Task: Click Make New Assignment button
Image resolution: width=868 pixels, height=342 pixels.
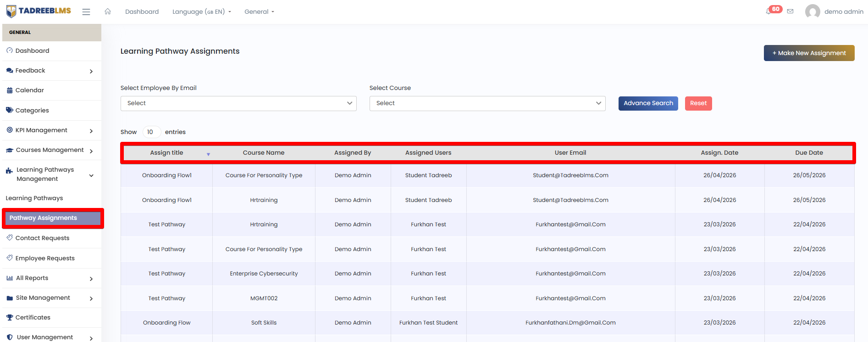Action: (x=809, y=53)
